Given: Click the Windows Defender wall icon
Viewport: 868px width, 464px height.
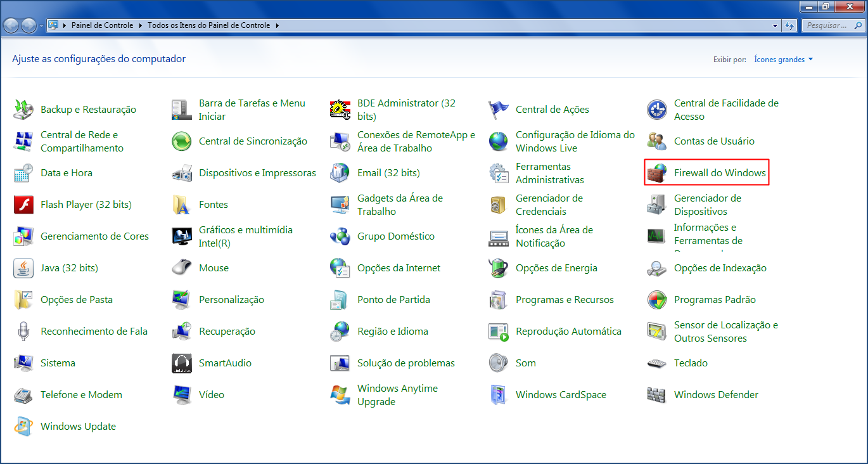Looking at the screenshot, I should [657, 395].
